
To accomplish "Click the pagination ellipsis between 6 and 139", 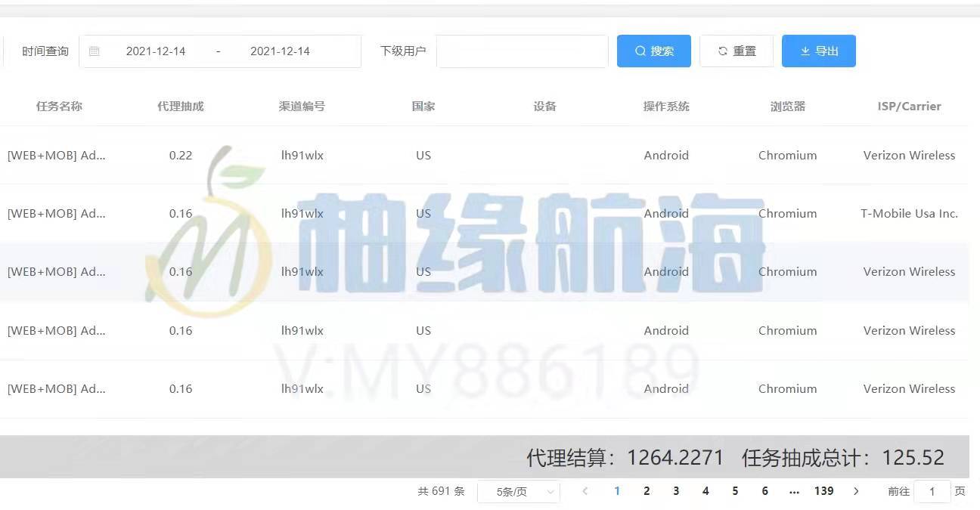I will pyautogui.click(x=794, y=491).
